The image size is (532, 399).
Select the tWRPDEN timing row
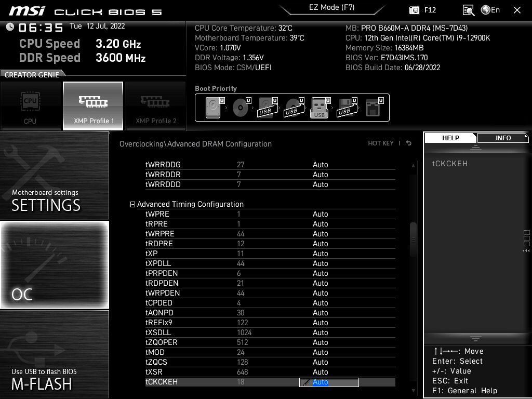coord(270,293)
